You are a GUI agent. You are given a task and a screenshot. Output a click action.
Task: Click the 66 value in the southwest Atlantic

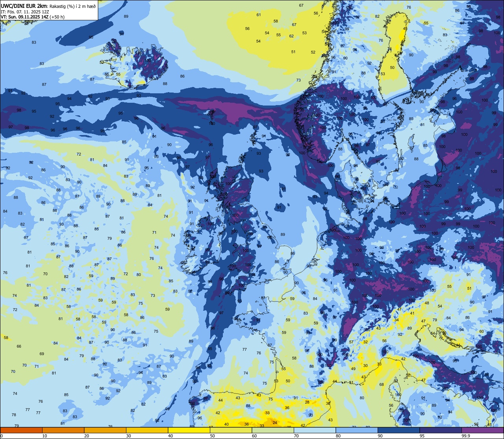[19, 346]
